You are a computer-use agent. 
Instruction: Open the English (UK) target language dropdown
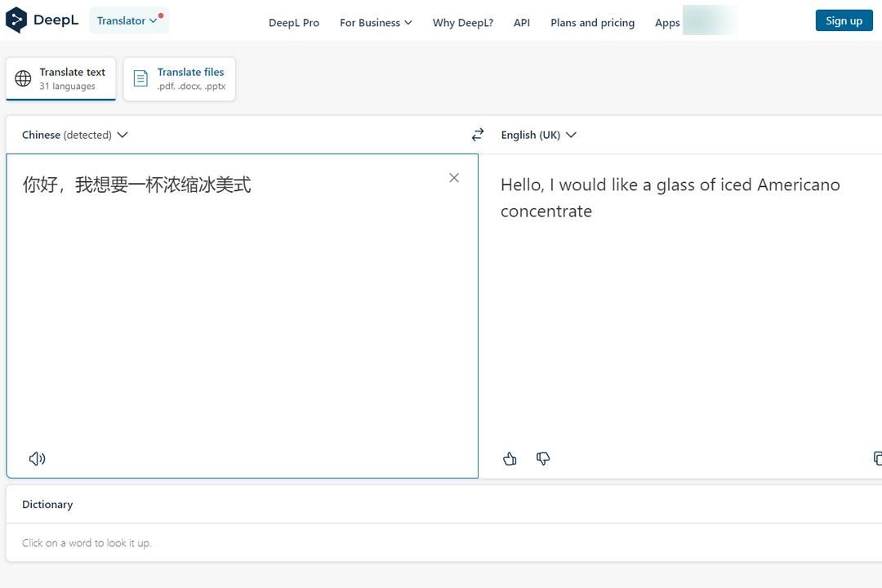click(x=538, y=135)
